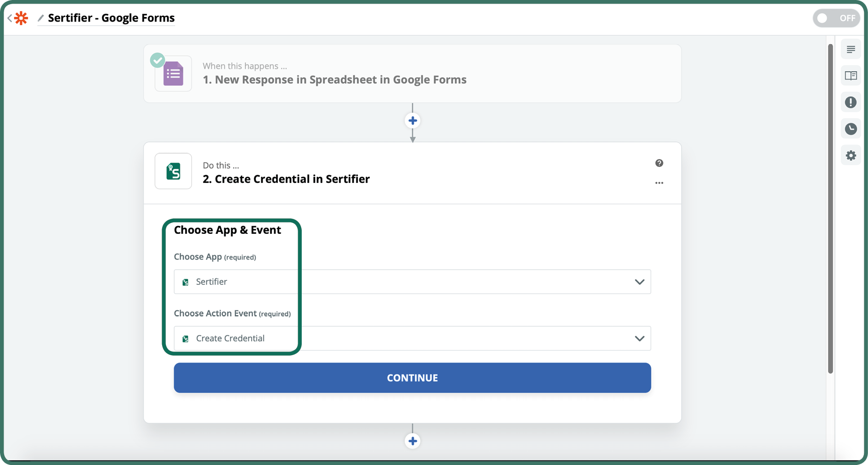Open the clock history icon in sidebar
This screenshot has width=868, height=465.
click(851, 129)
